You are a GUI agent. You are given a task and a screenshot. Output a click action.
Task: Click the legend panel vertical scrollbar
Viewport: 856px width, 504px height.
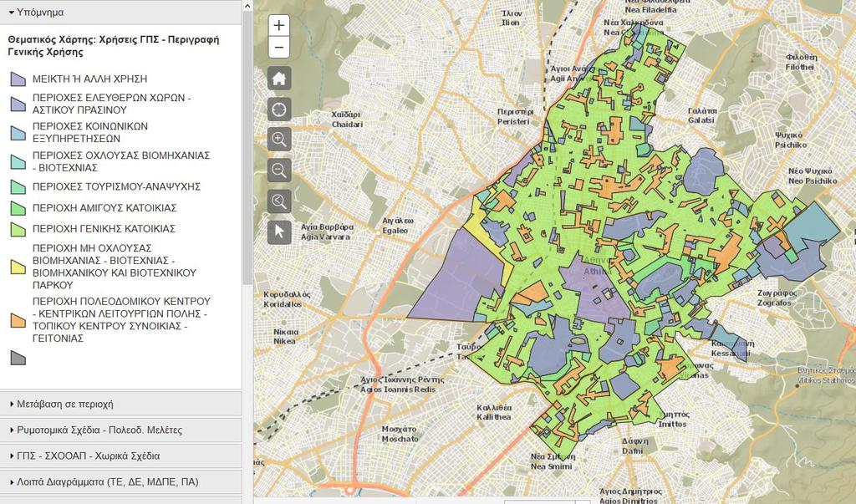pyautogui.click(x=247, y=147)
